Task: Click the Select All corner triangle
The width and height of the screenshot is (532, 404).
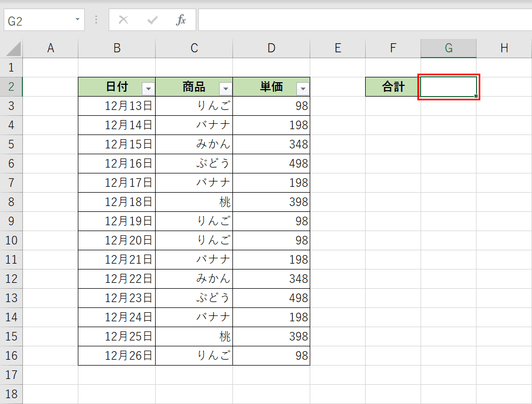Action: click(13, 49)
